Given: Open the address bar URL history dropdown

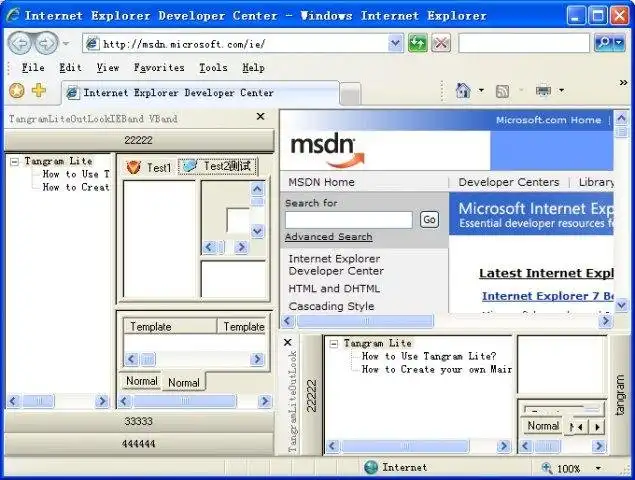Looking at the screenshot, I should [396, 43].
